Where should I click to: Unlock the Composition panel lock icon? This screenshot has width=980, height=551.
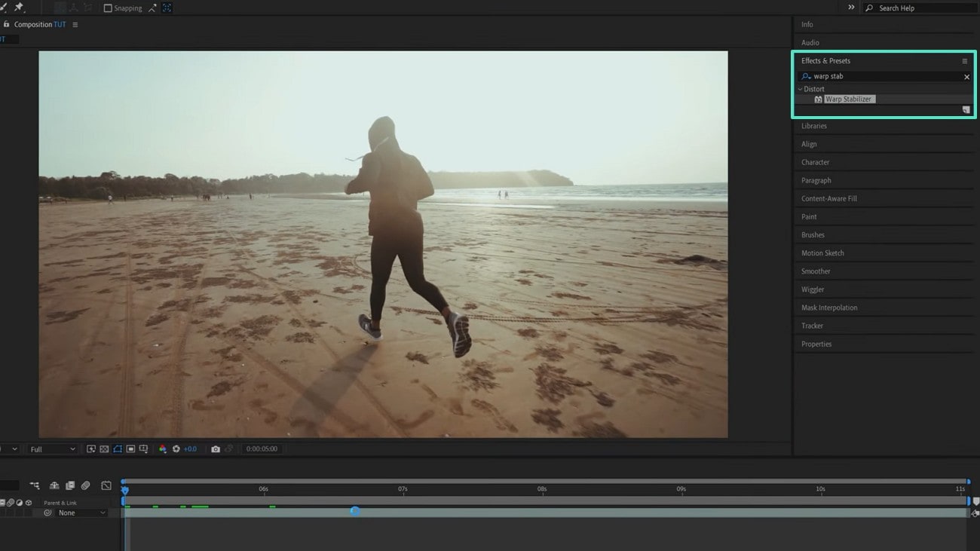tap(6, 24)
